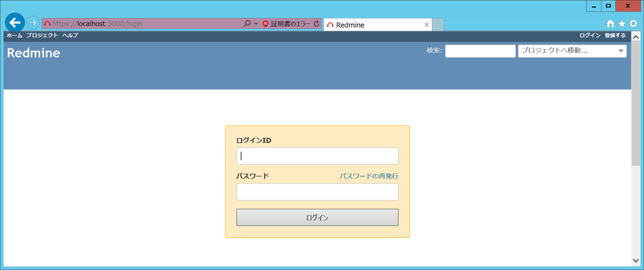Minimize the browser window
Screen dimensions: 644x270
pos(594,6)
